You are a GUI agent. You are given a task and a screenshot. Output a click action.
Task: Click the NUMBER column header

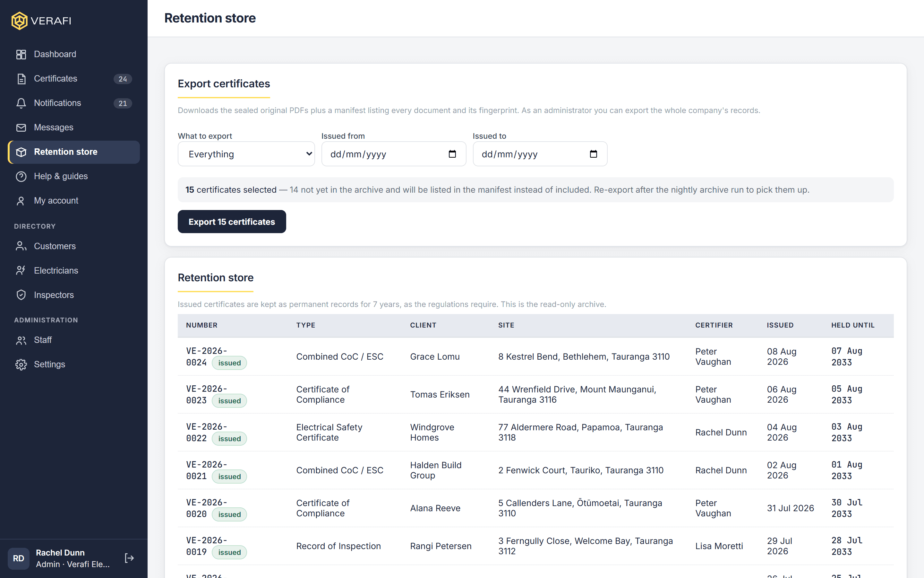[x=201, y=325]
